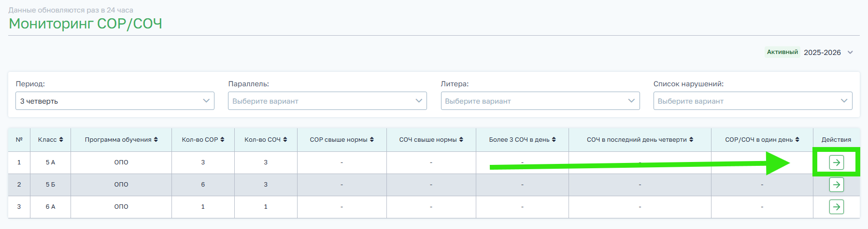Click the Действия column header
The height and width of the screenshot is (229, 868).
click(836, 140)
